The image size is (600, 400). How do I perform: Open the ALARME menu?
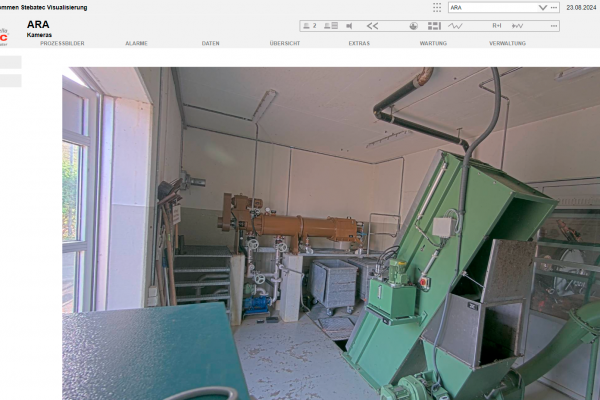tap(136, 43)
